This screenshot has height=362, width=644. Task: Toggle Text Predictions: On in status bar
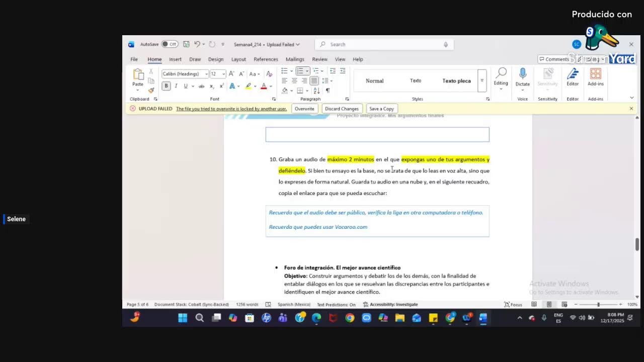336,304
